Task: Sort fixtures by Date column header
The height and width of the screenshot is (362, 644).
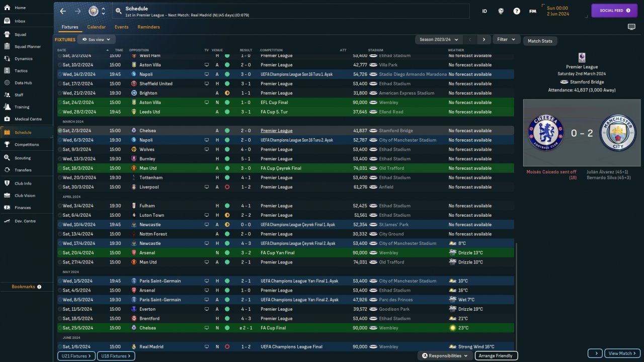Action: 62,50
